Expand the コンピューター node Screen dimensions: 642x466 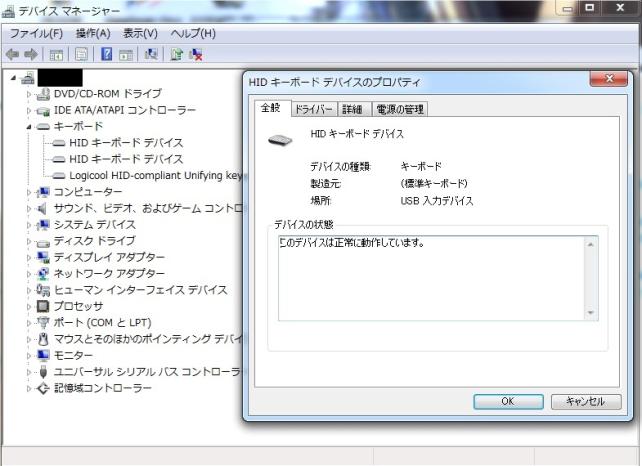coord(29,192)
